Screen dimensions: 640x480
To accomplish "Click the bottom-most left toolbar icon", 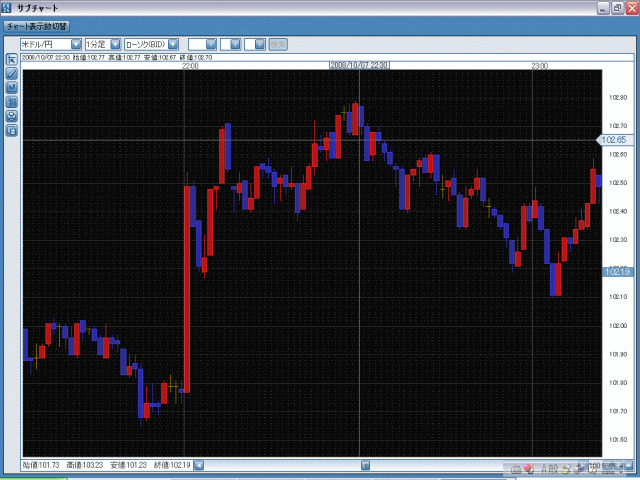I will (x=11, y=129).
